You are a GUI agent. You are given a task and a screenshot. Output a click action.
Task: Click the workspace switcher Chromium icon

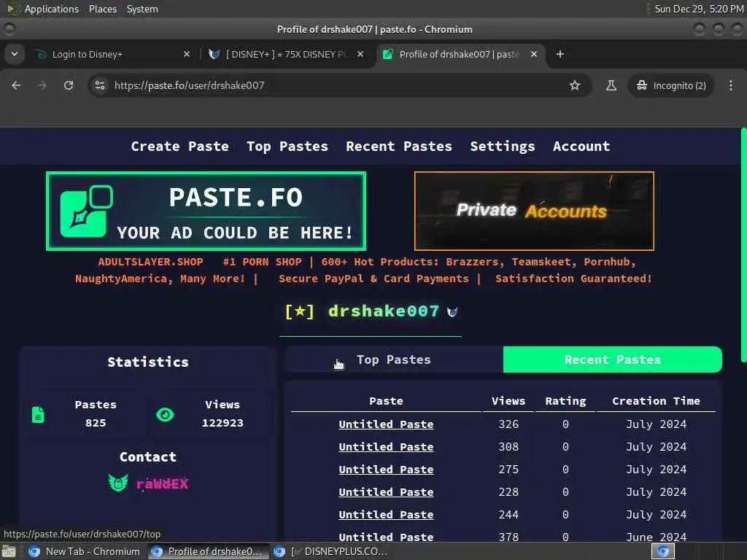[x=662, y=551]
